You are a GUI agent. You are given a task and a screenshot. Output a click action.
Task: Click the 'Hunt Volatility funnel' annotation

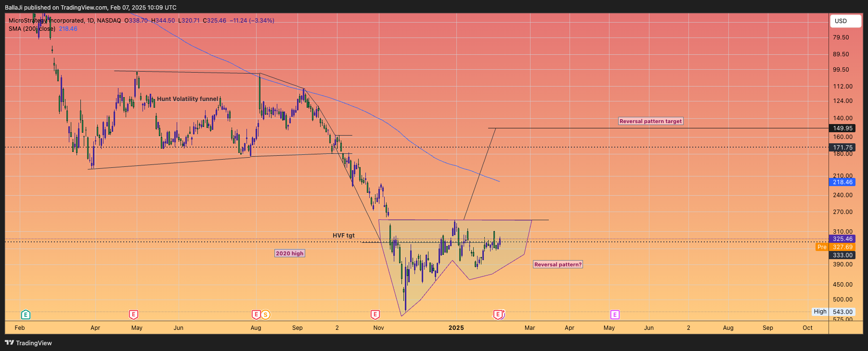(x=187, y=99)
